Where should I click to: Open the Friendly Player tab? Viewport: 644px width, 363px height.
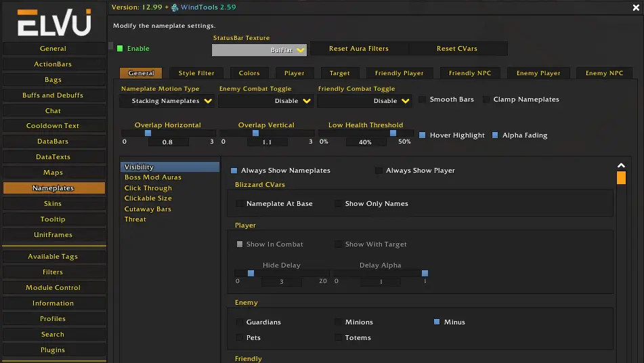tap(400, 73)
